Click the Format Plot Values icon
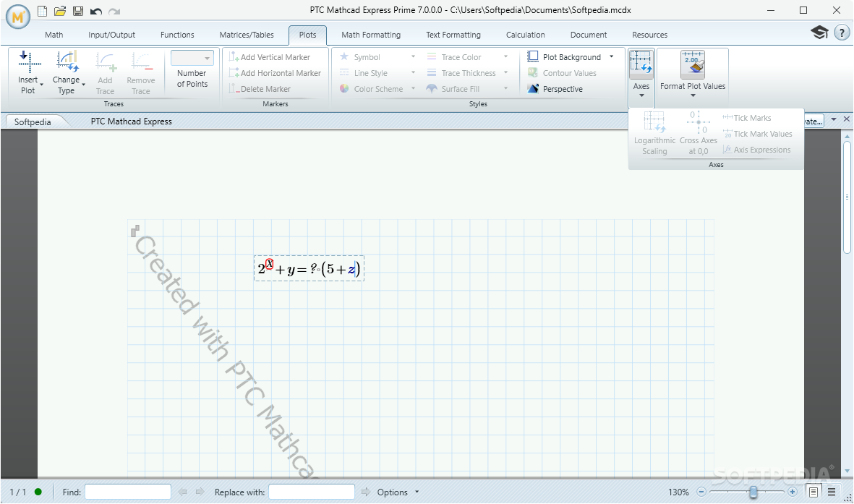 coord(693,64)
